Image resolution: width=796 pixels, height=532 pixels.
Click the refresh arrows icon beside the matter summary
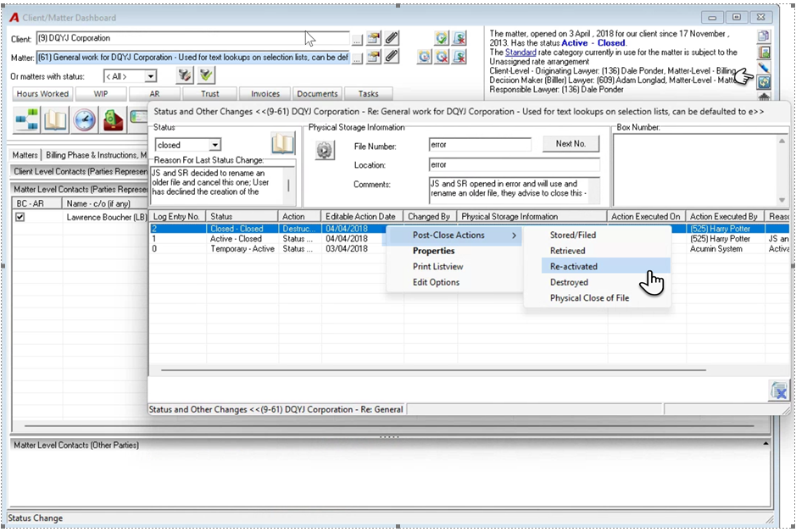(x=764, y=82)
